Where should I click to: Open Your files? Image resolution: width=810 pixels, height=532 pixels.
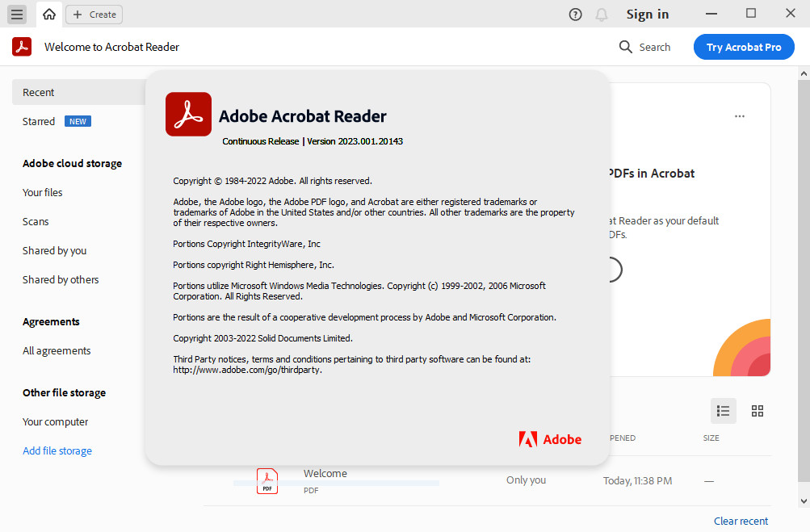coord(42,193)
